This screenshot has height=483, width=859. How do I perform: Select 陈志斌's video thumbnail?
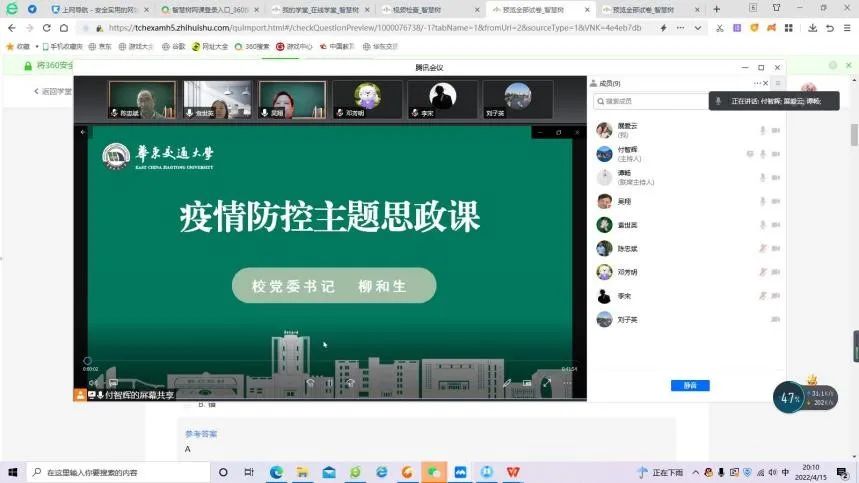[x=141, y=100]
